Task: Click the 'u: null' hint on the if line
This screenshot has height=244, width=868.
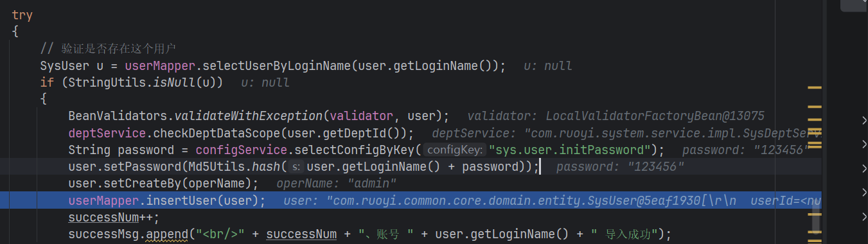Action: [265, 82]
